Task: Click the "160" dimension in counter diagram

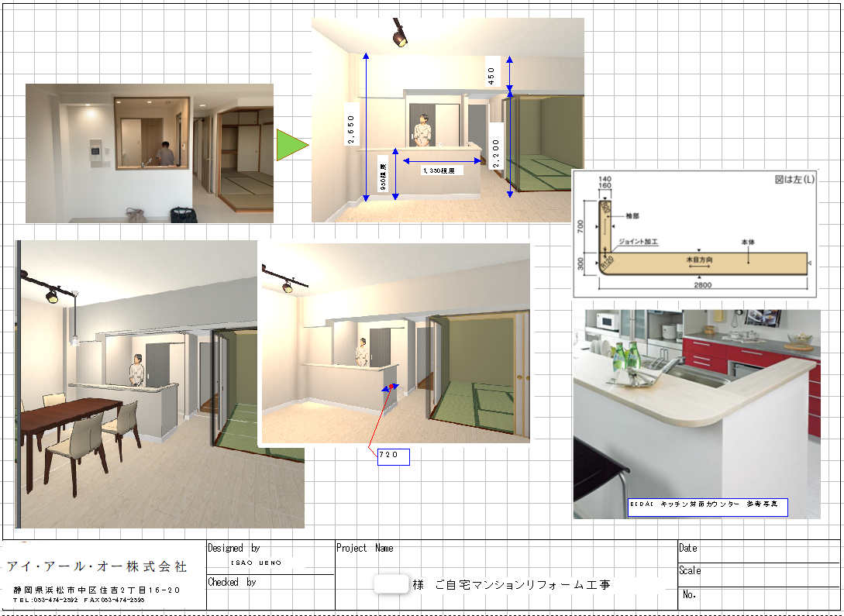Action: tap(605, 186)
